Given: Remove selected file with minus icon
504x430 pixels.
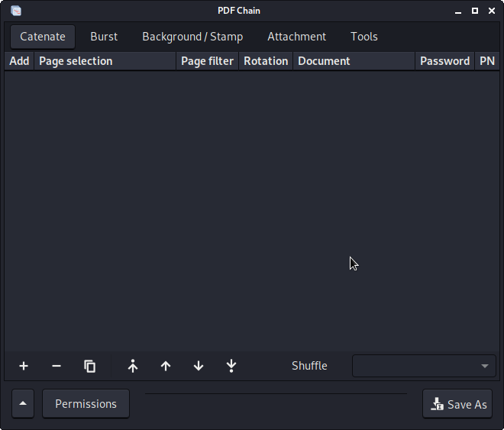Looking at the screenshot, I should [57, 366].
